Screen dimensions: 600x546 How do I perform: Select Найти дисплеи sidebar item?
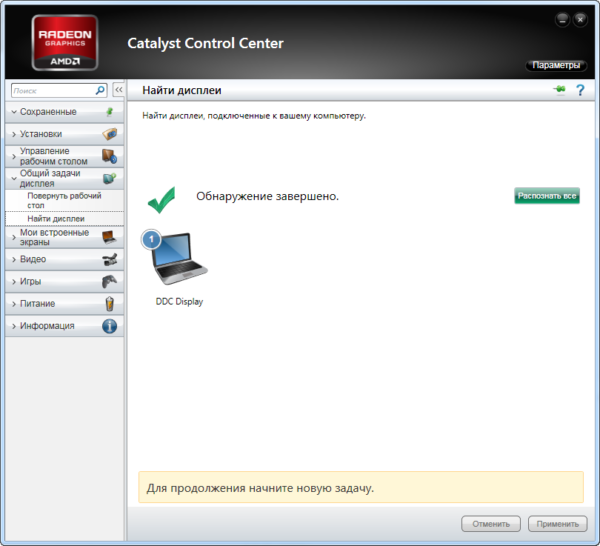coord(64,218)
